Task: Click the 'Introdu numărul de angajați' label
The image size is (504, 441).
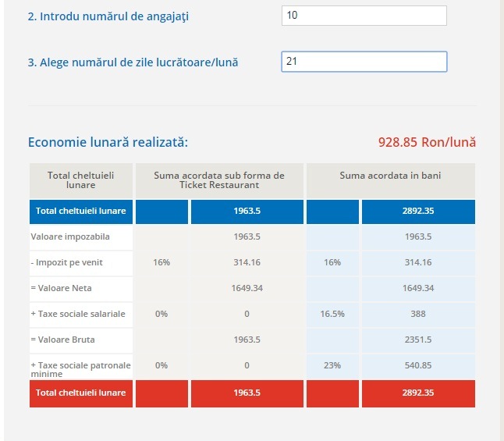Action: (108, 16)
